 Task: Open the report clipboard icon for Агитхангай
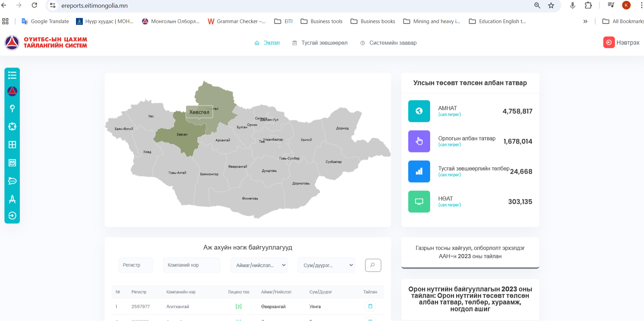tap(370, 306)
